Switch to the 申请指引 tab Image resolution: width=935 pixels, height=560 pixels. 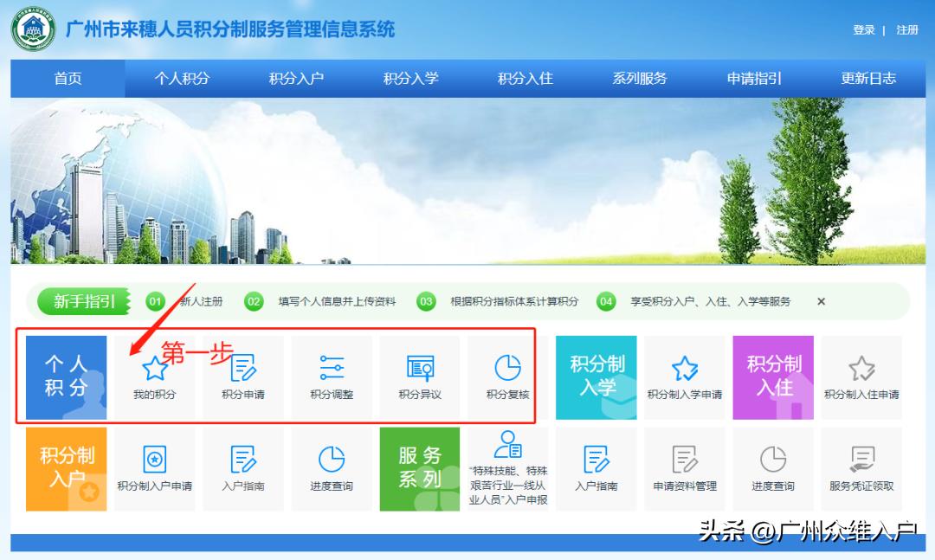(x=753, y=78)
